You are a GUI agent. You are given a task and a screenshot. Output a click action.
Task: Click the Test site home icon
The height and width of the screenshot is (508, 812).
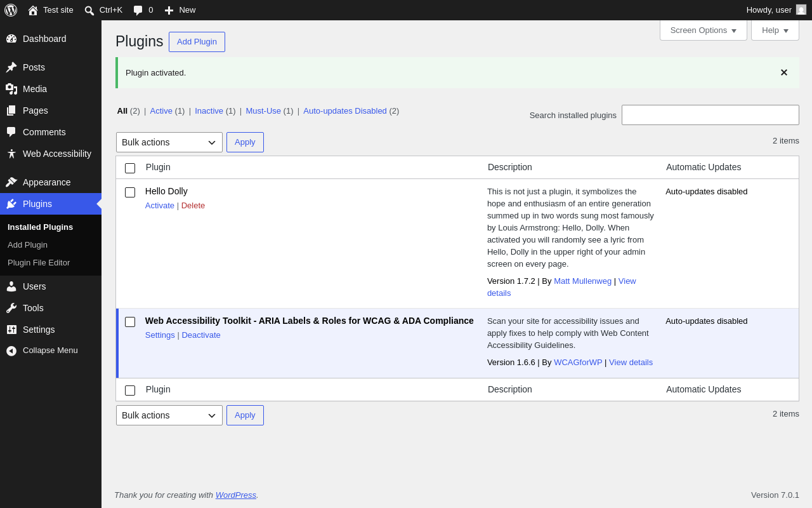click(33, 10)
